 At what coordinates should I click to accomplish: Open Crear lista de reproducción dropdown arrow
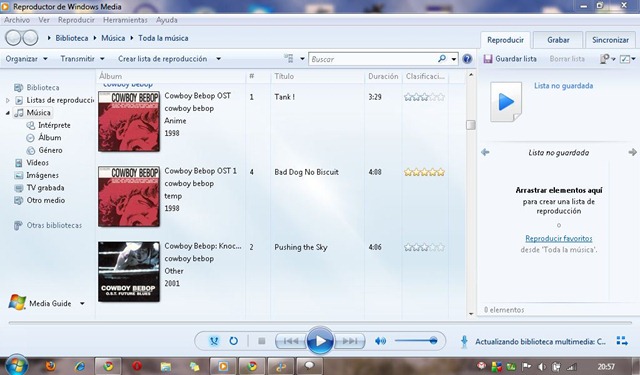[218, 59]
